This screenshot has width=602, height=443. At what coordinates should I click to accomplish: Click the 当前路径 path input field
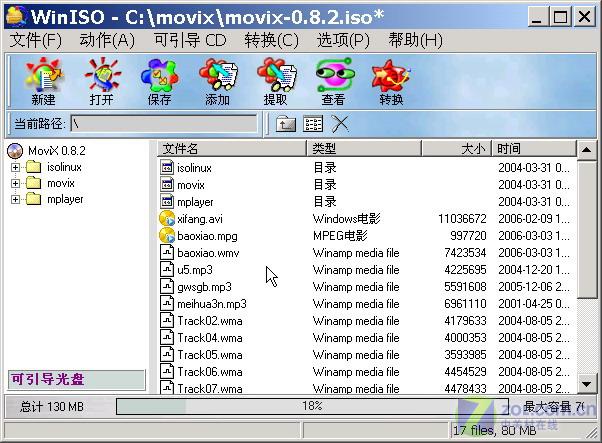point(164,124)
